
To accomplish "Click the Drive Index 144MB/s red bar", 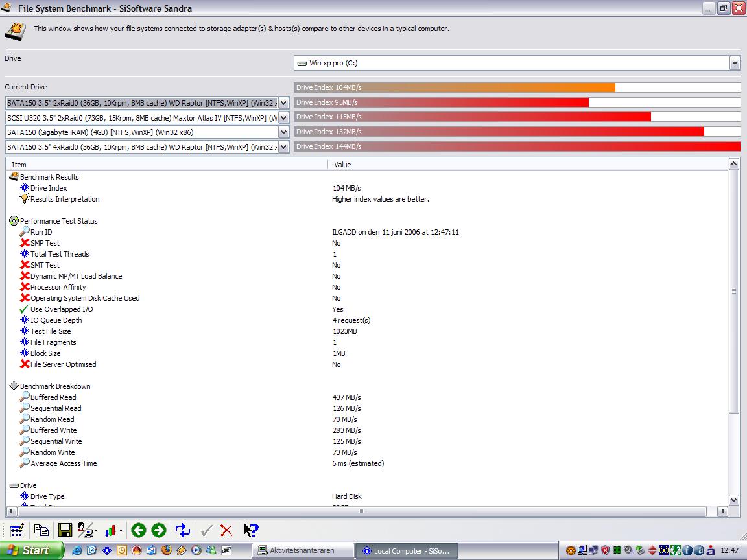I will 517,146.
